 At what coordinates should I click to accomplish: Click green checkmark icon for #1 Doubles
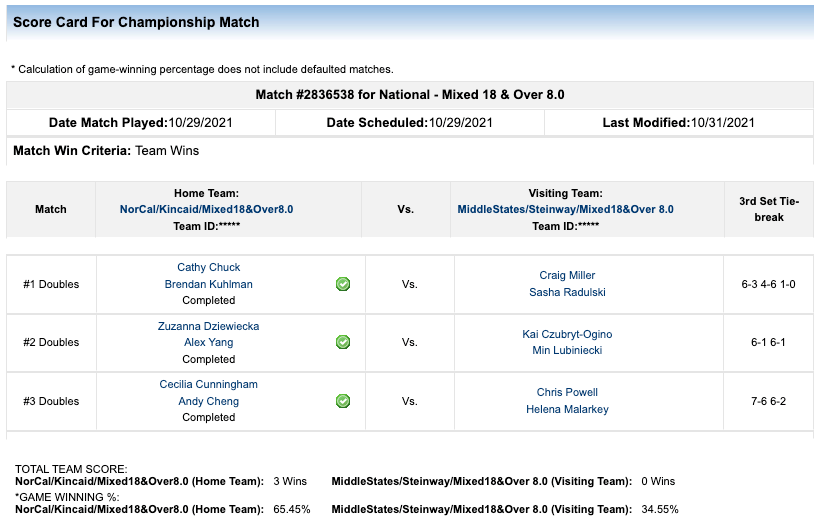pyautogui.click(x=343, y=284)
